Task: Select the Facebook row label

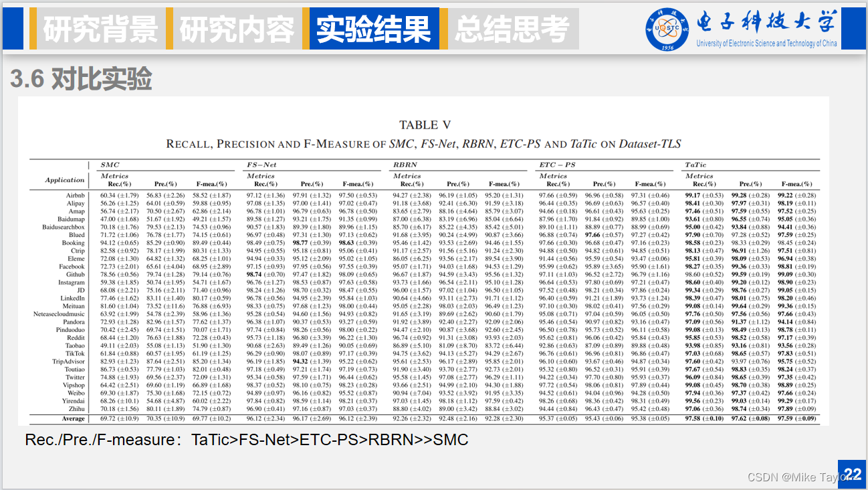Action: pos(72,266)
